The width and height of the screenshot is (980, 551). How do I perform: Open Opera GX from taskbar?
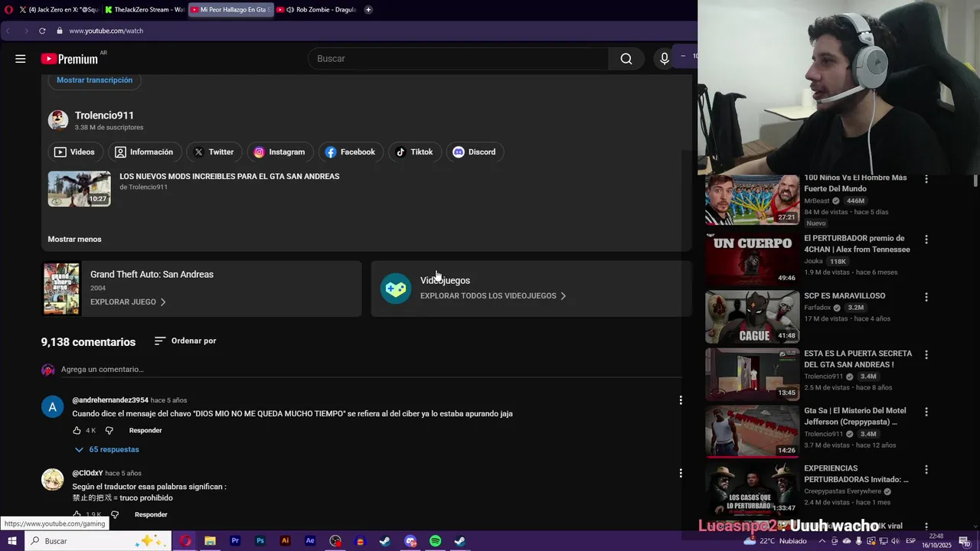pos(185,541)
